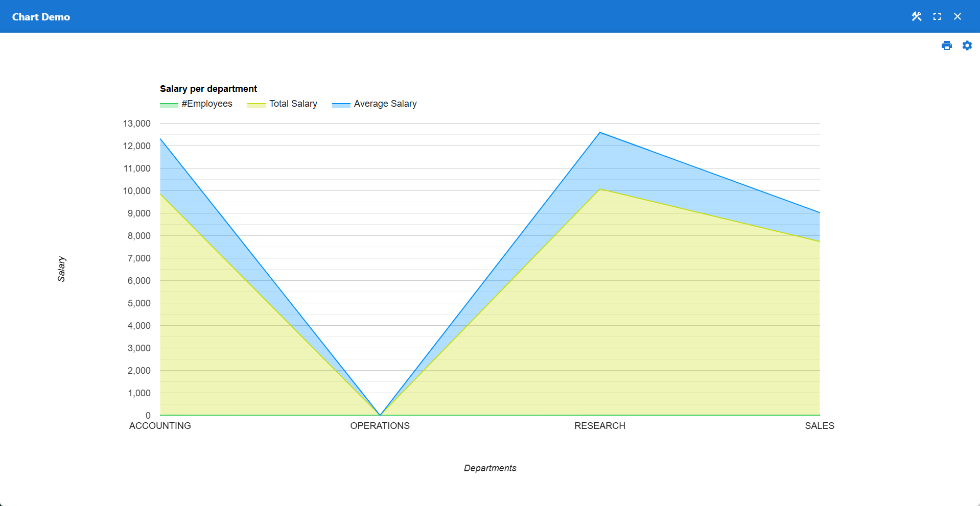Open the chart settings gear
This screenshot has width=980, height=506.
[x=967, y=45]
